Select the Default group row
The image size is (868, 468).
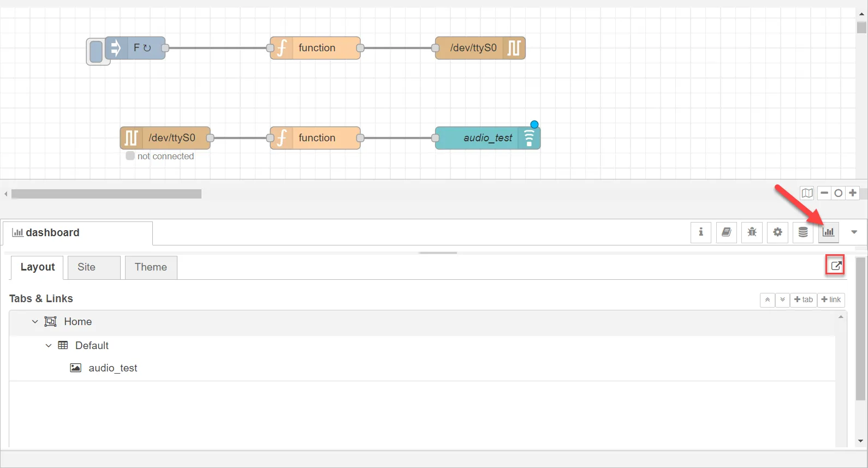coord(423,346)
